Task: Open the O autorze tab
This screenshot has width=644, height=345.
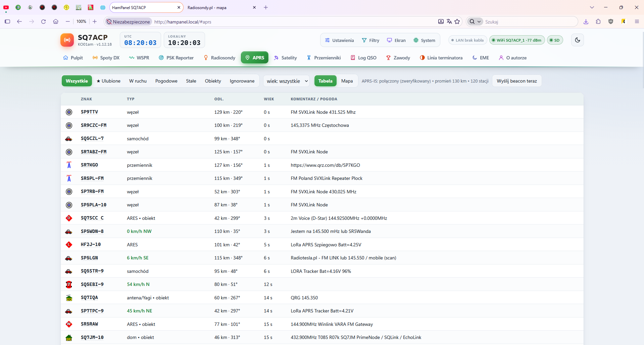Action: [x=512, y=58]
